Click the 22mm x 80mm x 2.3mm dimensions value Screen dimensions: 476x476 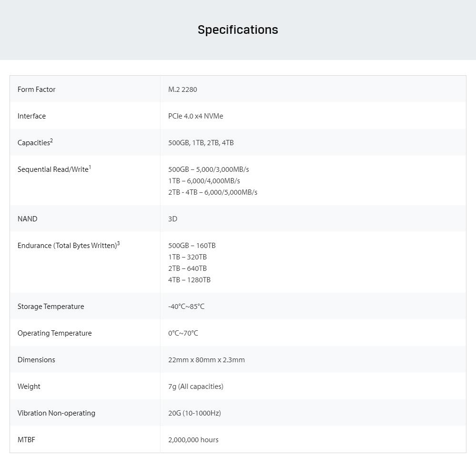(x=207, y=360)
